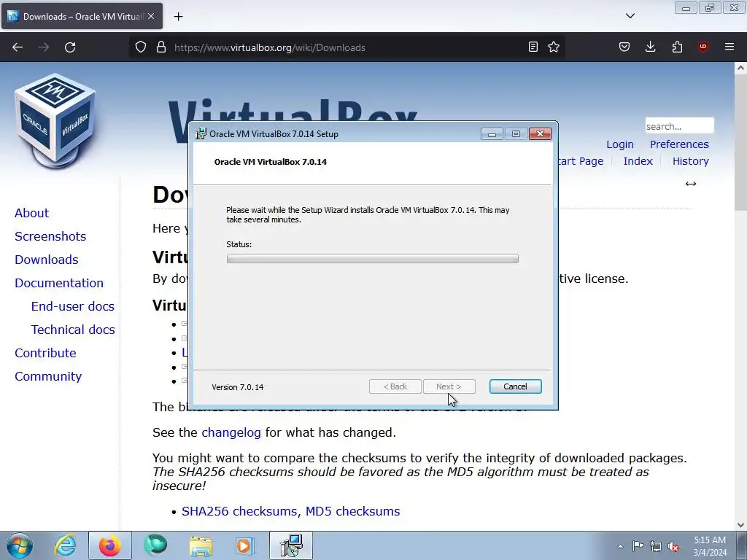Close the VirtualBox Setup dialog
747x560 pixels.
coord(541,134)
